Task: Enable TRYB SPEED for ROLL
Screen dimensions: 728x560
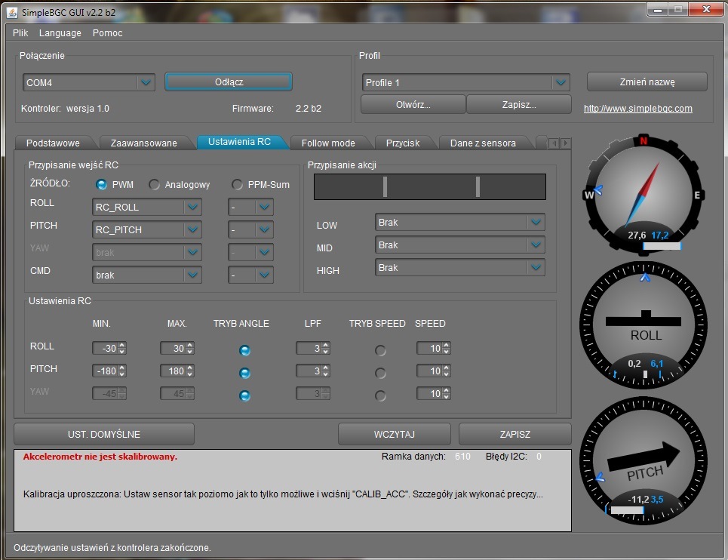Action: pyautogui.click(x=381, y=350)
